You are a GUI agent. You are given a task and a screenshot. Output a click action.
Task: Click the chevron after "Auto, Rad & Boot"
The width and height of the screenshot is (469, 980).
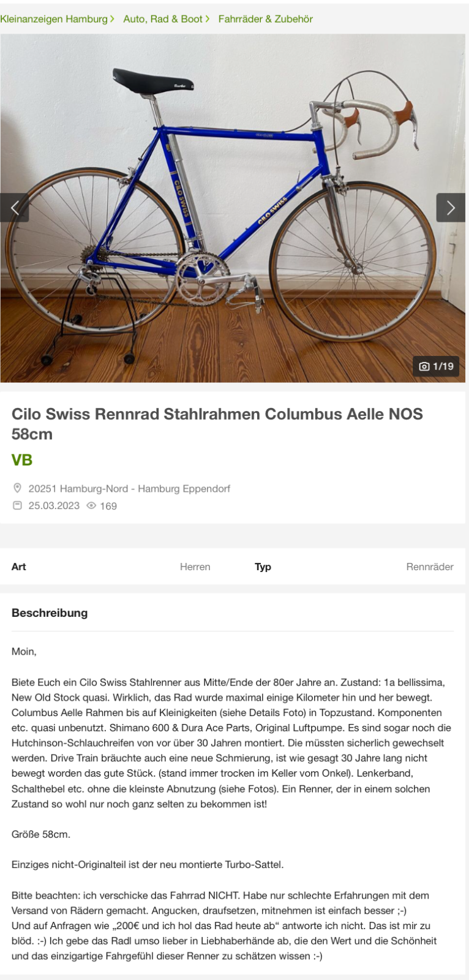point(208,19)
